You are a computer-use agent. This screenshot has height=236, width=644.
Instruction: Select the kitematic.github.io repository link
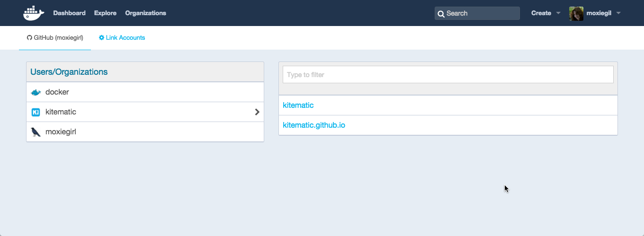314,125
